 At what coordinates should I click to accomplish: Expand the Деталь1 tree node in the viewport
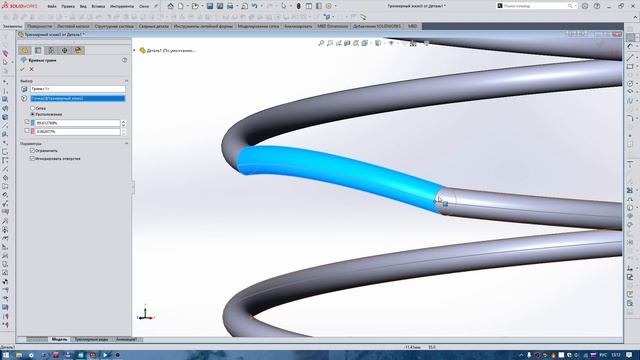134,50
